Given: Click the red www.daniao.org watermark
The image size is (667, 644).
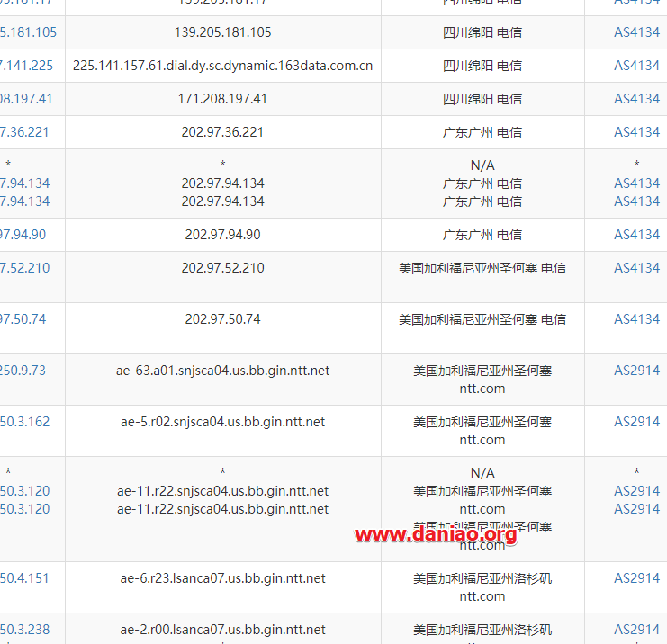Looking at the screenshot, I should [x=436, y=535].
